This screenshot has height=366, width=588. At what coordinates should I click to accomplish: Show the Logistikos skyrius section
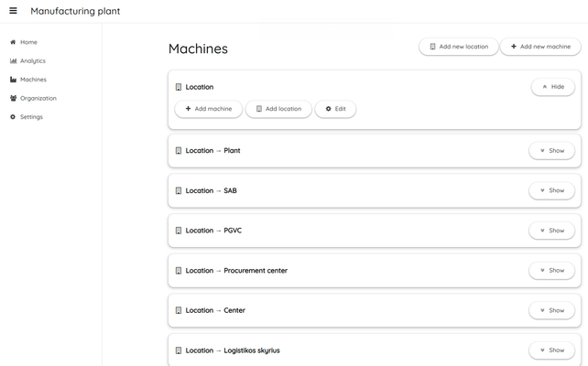tap(551, 350)
